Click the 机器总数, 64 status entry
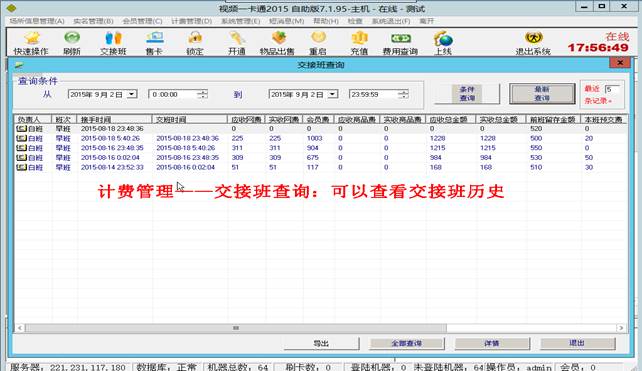642x371 pixels. [x=238, y=367]
